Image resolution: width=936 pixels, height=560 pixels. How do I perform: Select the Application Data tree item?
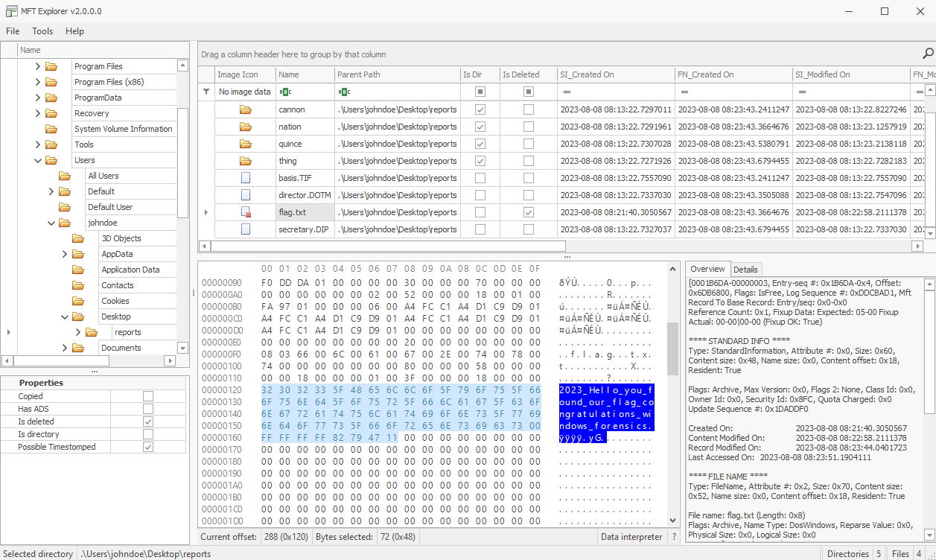130,270
